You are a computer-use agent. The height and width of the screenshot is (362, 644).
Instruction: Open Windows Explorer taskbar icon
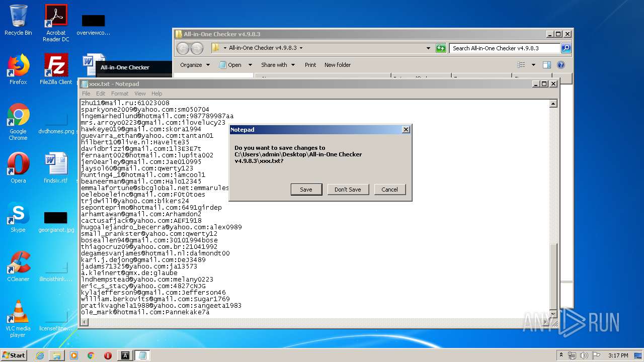pos(57,355)
